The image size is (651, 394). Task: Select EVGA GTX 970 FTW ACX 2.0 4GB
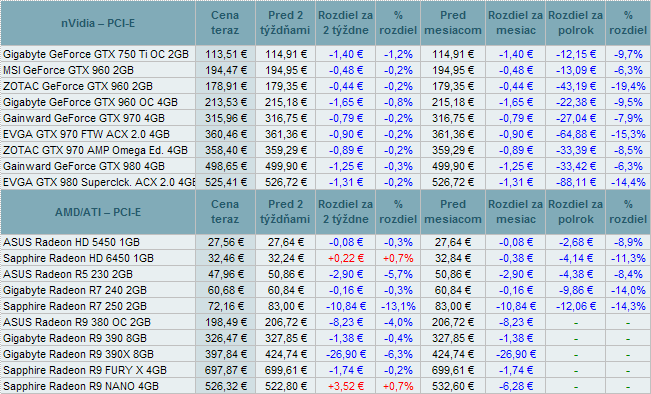point(86,135)
